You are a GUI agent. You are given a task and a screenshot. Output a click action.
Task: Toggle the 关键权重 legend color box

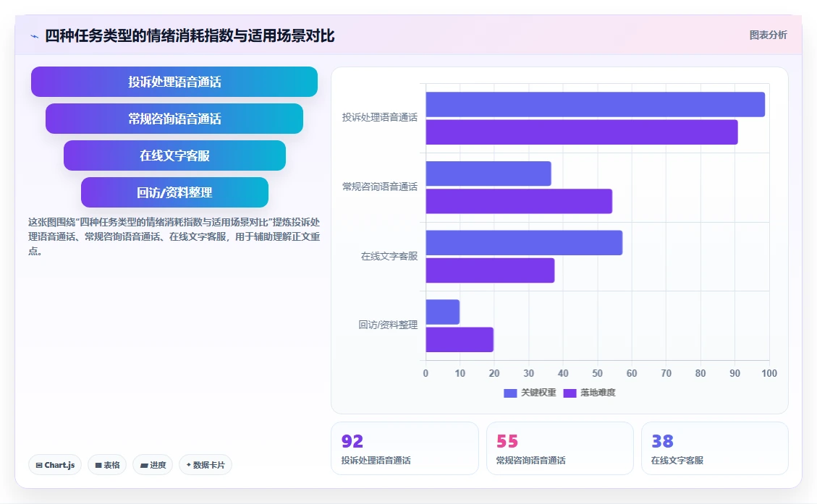(510, 393)
